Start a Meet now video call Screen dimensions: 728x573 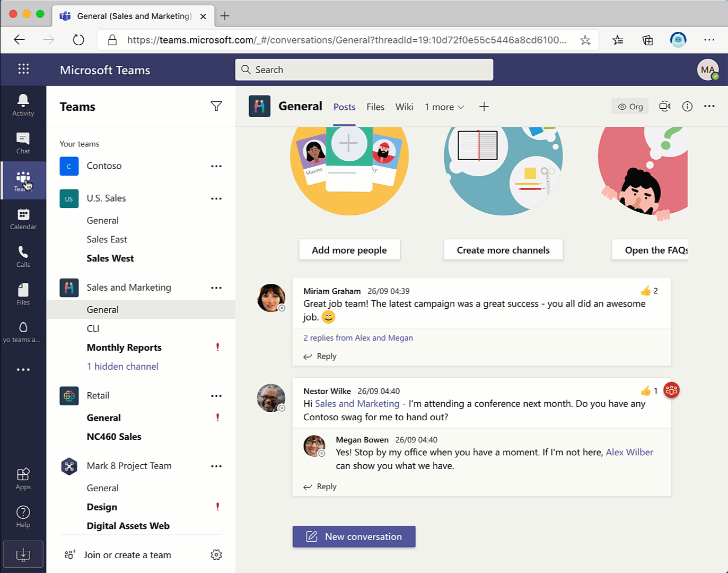coord(665,106)
